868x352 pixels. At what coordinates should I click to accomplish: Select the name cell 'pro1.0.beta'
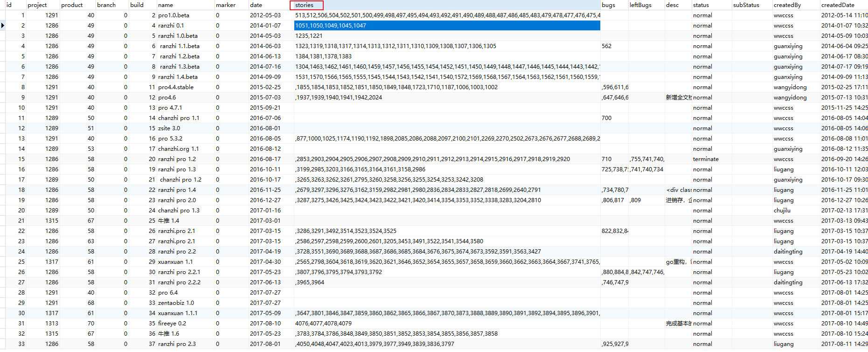tap(174, 15)
